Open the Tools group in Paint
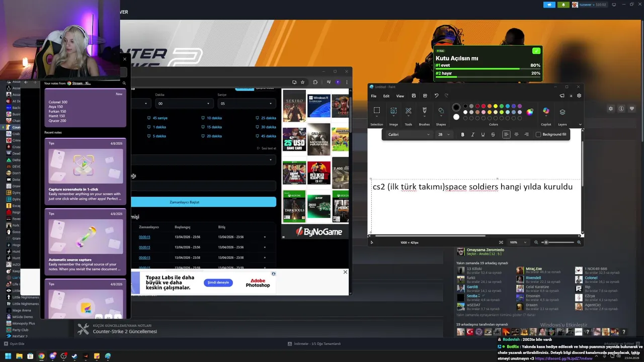 pos(409,111)
